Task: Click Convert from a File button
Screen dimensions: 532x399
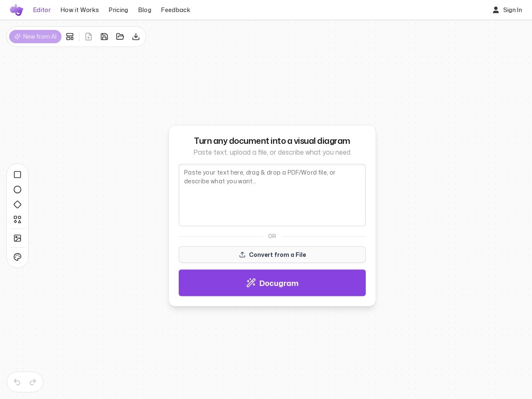Action: pyautogui.click(x=272, y=255)
